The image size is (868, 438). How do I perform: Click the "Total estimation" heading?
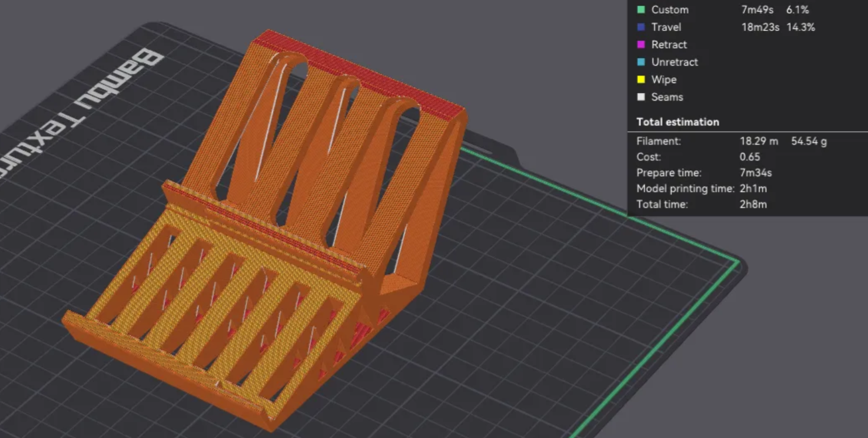coord(678,122)
